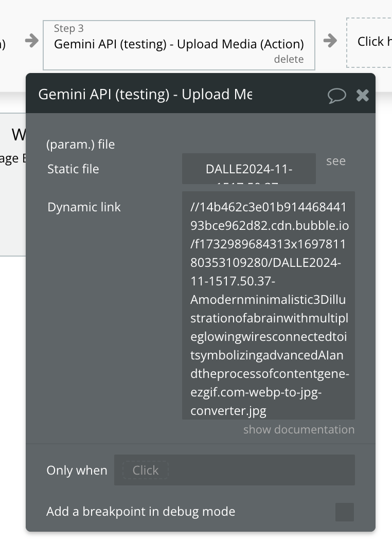The image size is (392, 543).
Task: Delete Step 3 using the delete link
Action: pos(289,59)
